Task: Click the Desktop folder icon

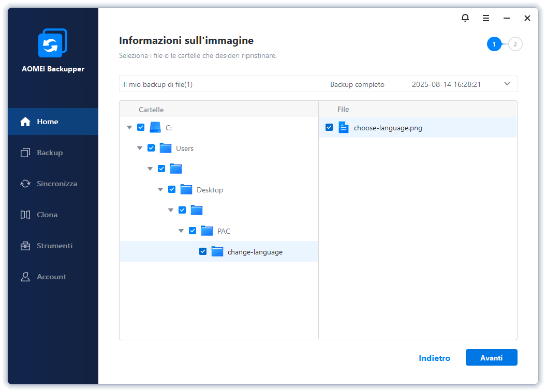Action: coord(186,189)
